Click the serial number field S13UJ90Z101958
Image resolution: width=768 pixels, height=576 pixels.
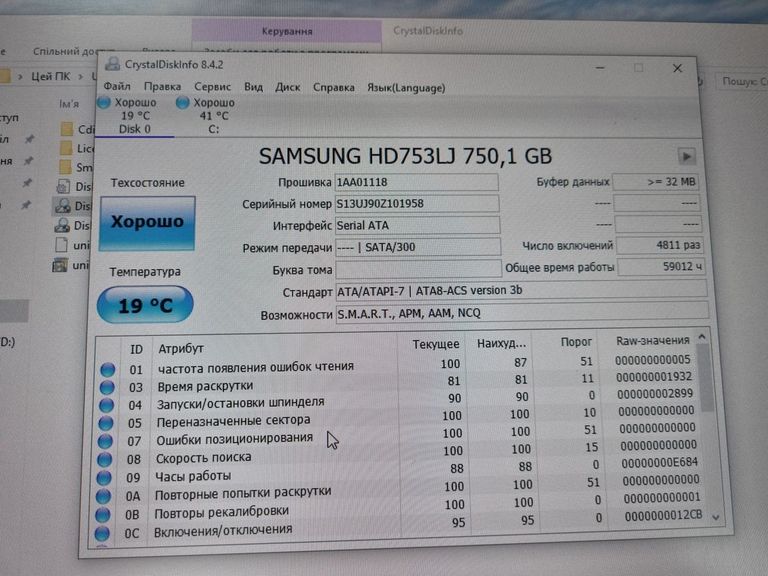[x=417, y=204]
